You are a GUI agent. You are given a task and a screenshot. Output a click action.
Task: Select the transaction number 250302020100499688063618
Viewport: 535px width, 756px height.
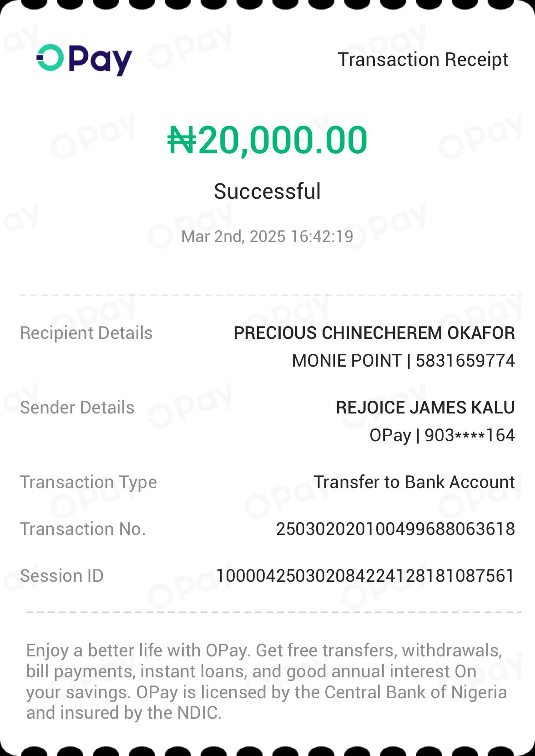[395, 529]
